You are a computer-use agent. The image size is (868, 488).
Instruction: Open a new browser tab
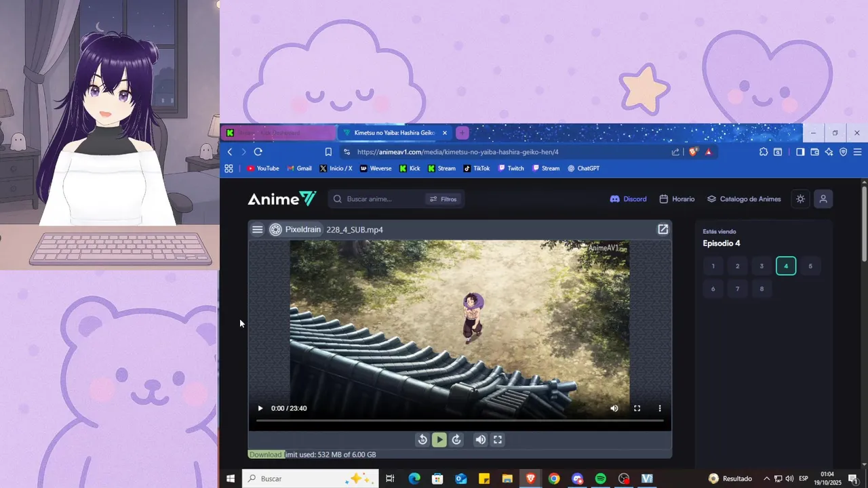462,133
